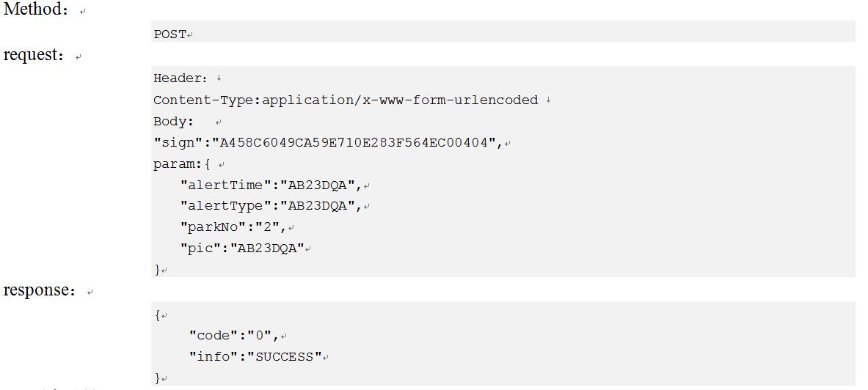Click the closing brace in response block

(157, 378)
